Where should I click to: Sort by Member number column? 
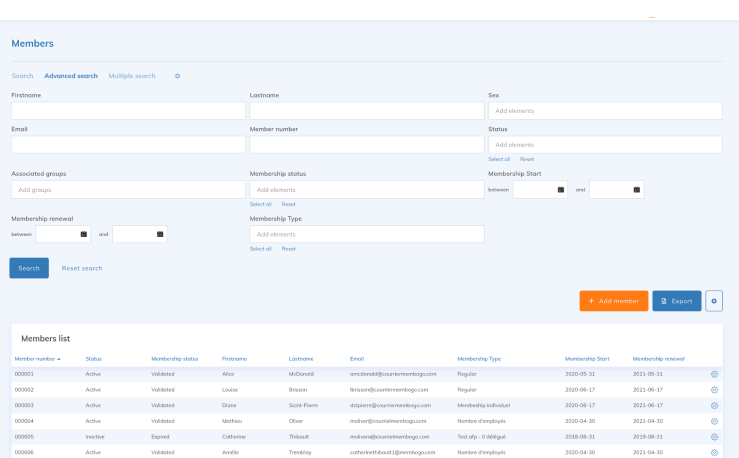pos(37,359)
